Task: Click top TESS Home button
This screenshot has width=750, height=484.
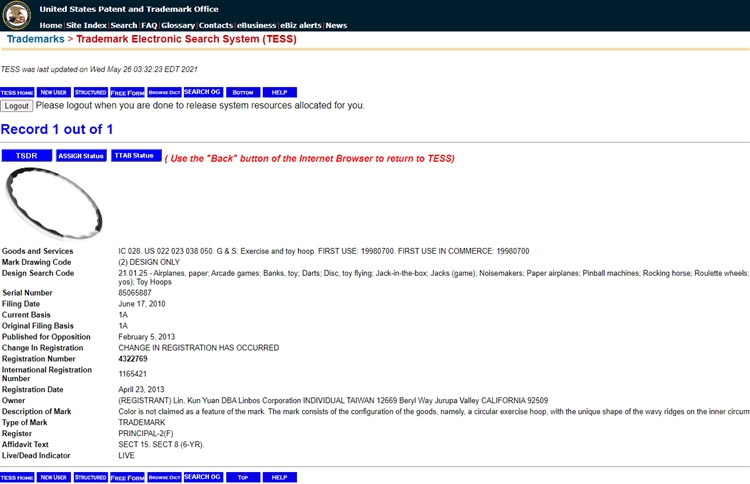Action: (x=17, y=92)
